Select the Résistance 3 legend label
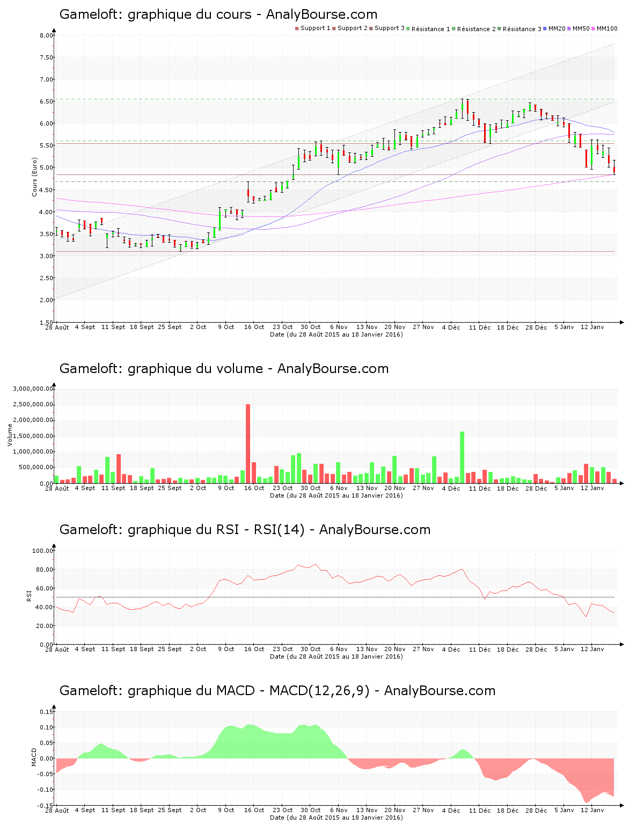Image resolution: width=644 pixels, height=832 pixels. tap(522, 29)
